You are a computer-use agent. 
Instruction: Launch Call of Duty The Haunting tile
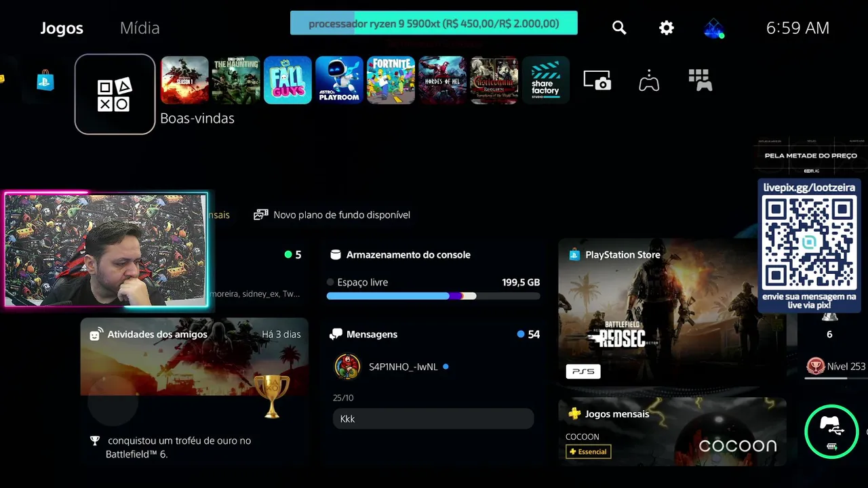pyautogui.click(x=236, y=80)
